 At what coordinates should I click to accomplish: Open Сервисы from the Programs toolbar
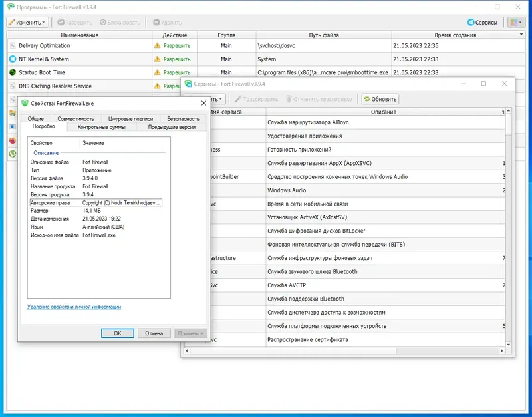pyautogui.click(x=482, y=23)
